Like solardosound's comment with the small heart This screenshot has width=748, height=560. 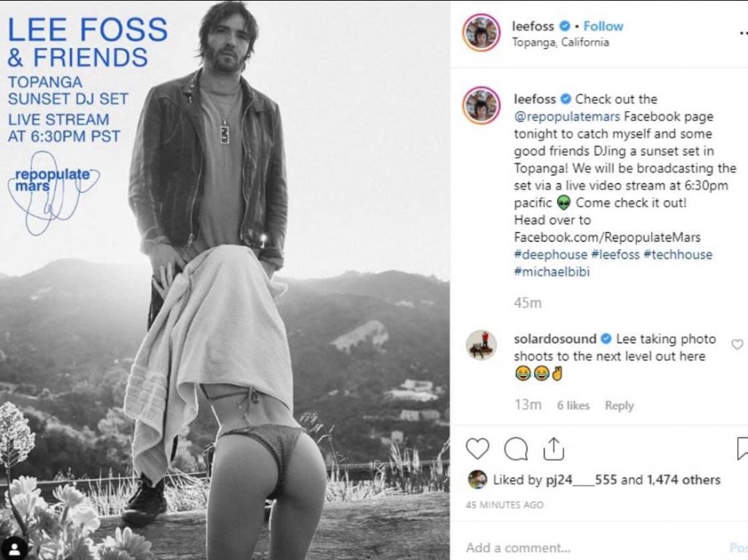[737, 344]
